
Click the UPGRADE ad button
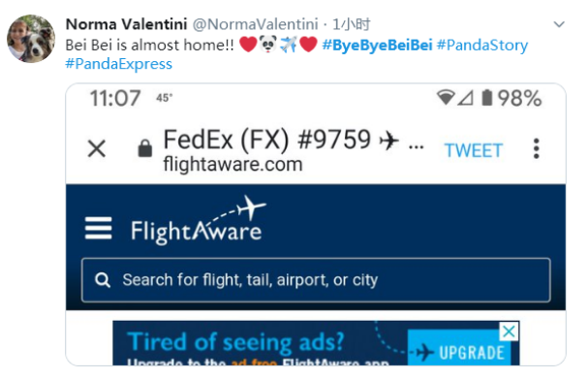pyautogui.click(x=459, y=347)
